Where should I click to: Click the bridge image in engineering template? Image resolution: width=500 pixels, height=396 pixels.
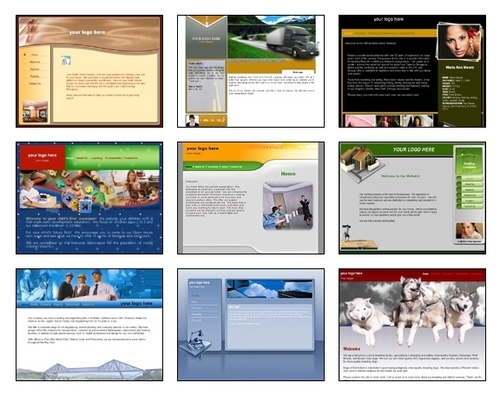(89, 369)
